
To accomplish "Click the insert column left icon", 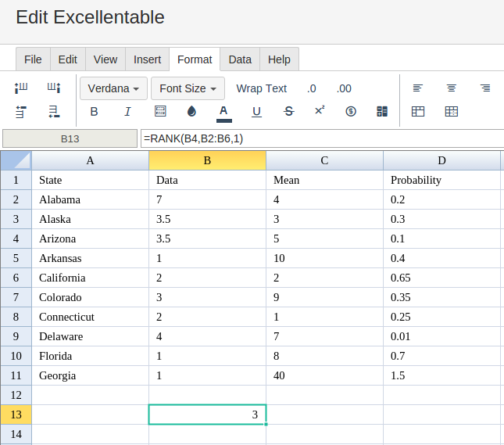I will pos(22,88).
